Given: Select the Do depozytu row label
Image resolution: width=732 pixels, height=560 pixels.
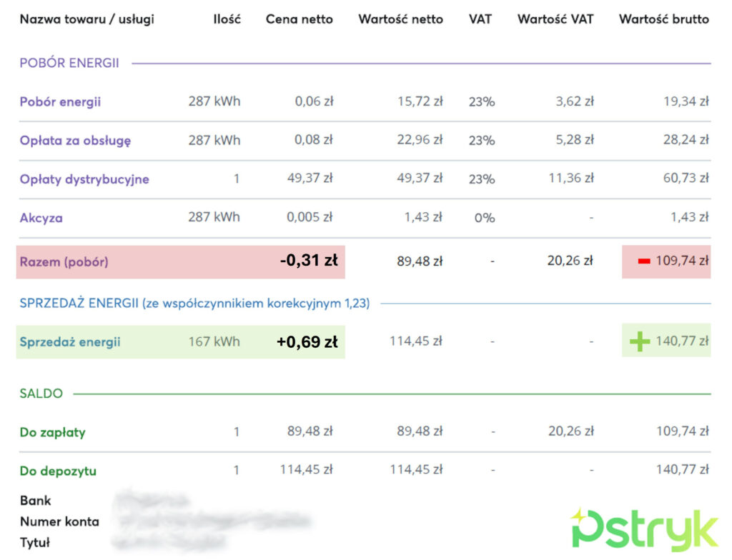Looking at the screenshot, I should coord(58,471).
